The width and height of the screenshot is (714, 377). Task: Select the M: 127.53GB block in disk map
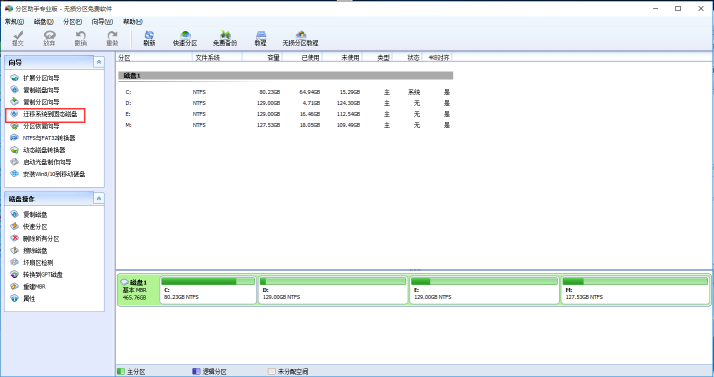pyautogui.click(x=635, y=290)
